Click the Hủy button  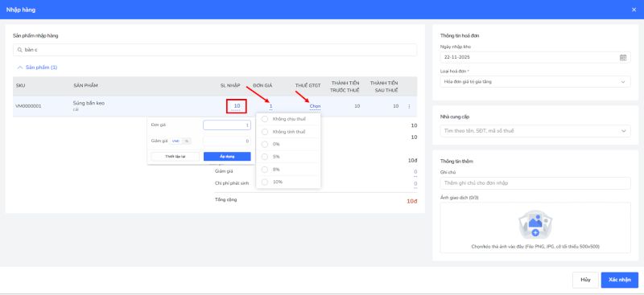pos(585,280)
